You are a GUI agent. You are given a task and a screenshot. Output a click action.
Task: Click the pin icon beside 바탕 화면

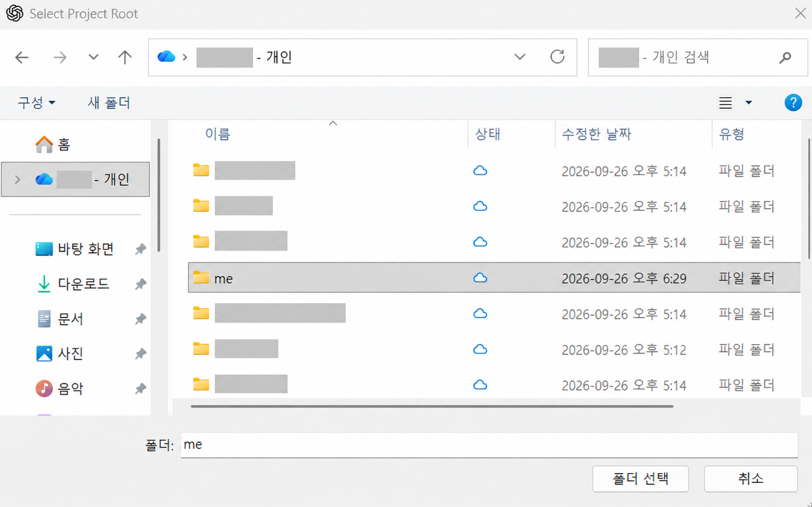[141, 249]
